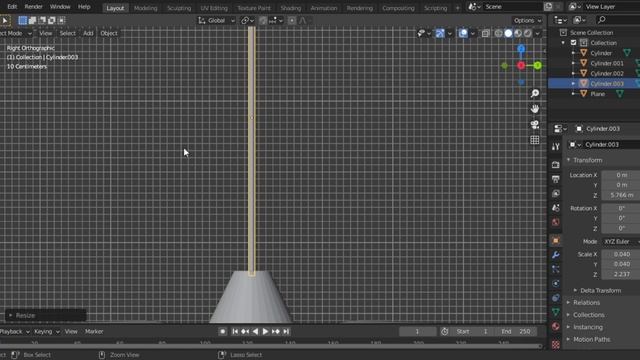Jump to the first frame button
Viewport: 640px width, 360px height.
tap(235, 332)
